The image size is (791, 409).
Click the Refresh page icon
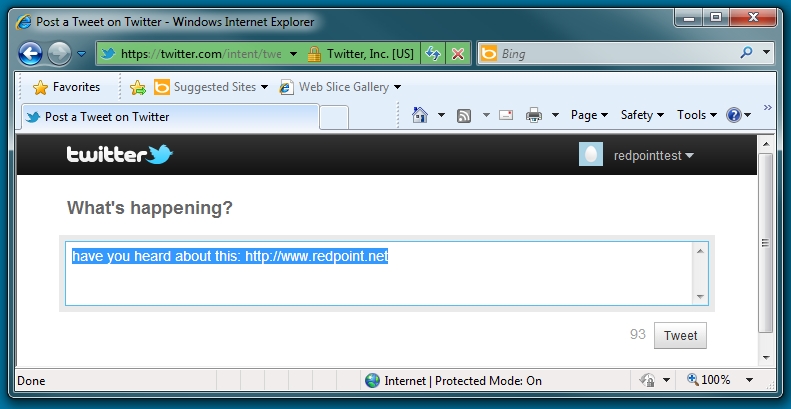click(x=434, y=54)
